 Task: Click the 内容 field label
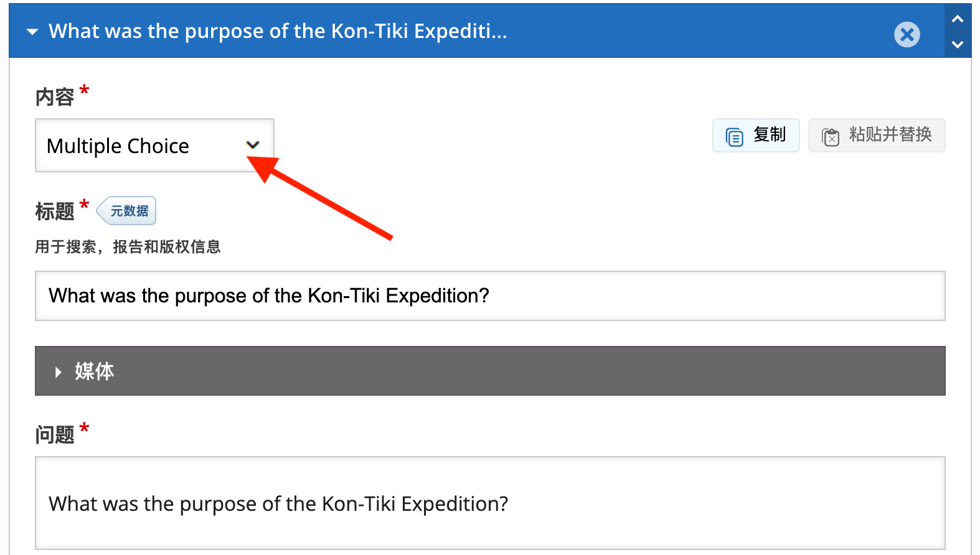click(x=55, y=97)
